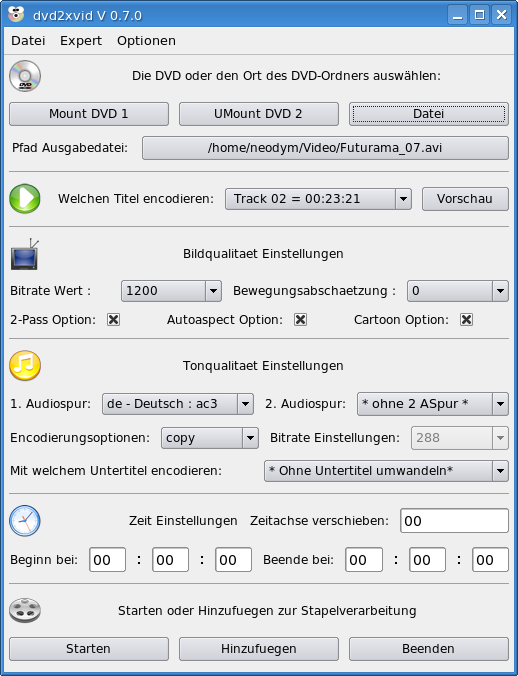Open the Track 02 title dropdown

318,199
